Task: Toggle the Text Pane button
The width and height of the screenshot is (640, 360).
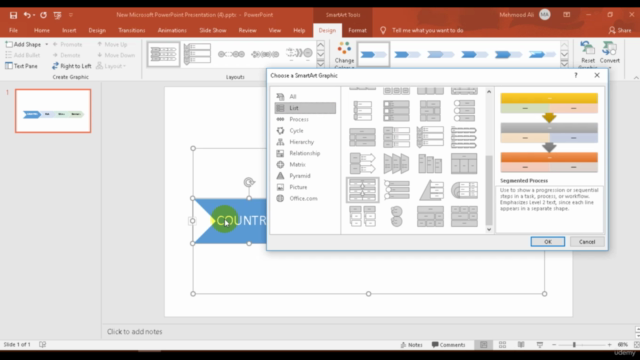Action: coord(21,66)
